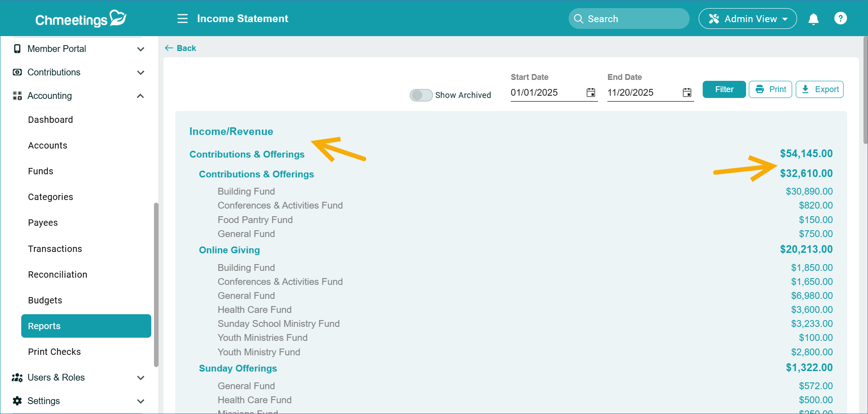This screenshot has height=414, width=868.
Task: Open the Start Date calendar picker
Action: pos(591,93)
